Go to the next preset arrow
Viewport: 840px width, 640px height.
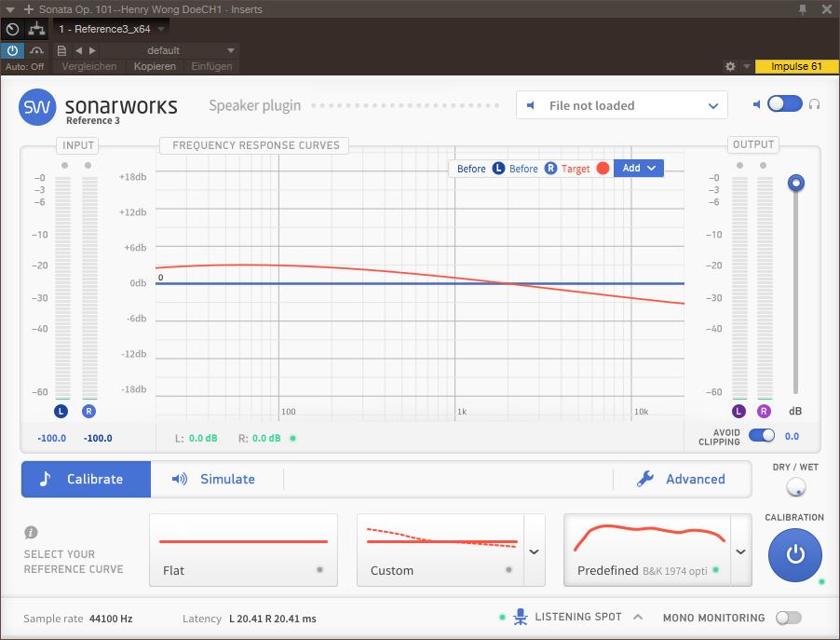point(93,50)
